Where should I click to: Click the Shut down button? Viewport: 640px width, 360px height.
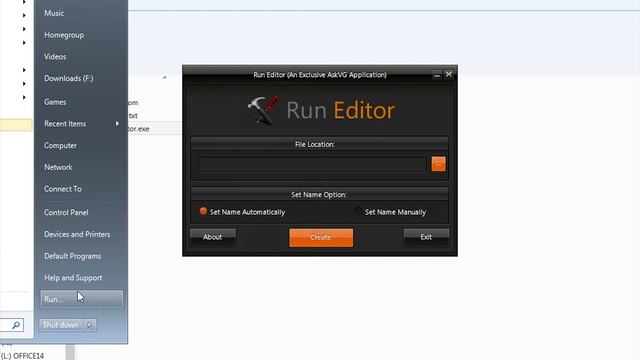pos(61,325)
